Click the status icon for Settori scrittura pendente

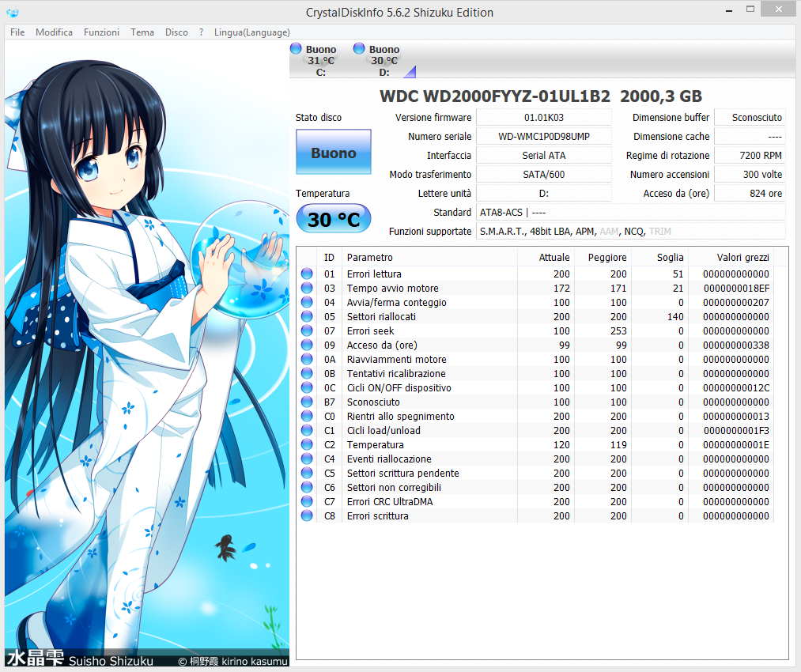(307, 474)
